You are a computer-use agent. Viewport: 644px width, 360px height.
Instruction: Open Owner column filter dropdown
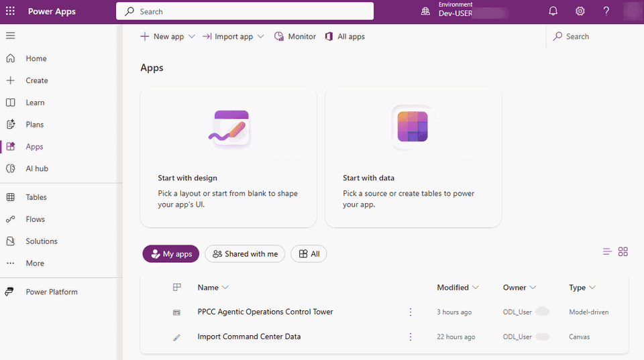coord(519,288)
